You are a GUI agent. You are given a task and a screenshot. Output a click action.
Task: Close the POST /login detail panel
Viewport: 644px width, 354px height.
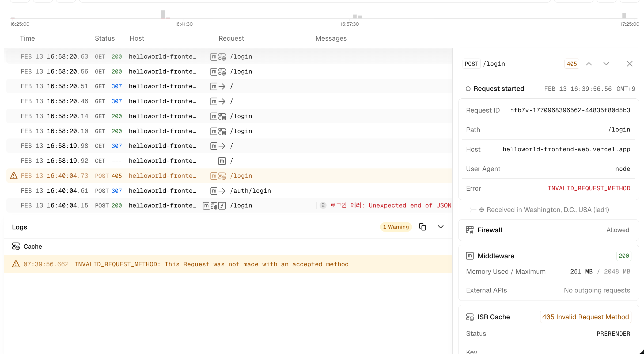[630, 64]
